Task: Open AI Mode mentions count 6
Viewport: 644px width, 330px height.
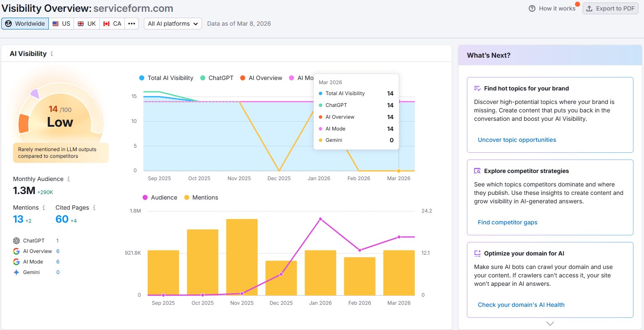Action: pyautogui.click(x=58, y=262)
